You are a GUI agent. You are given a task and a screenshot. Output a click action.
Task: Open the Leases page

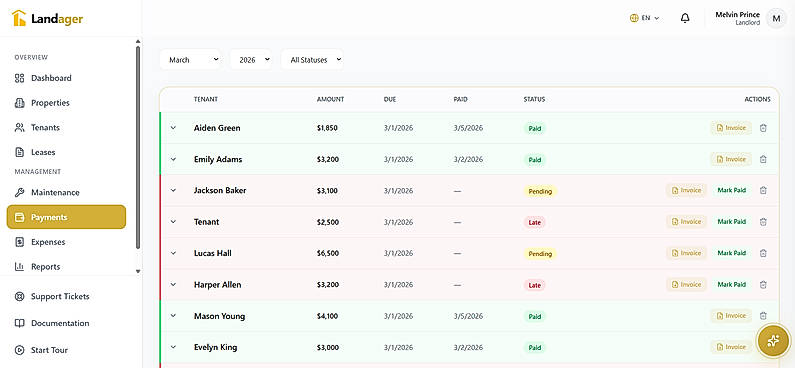[x=66, y=152]
